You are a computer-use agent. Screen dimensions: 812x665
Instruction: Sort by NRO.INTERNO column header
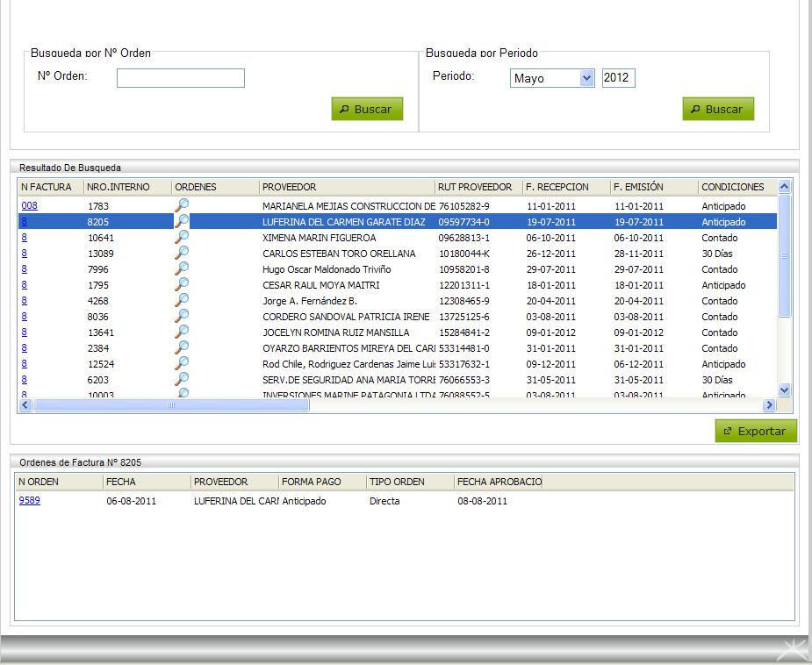[127, 187]
